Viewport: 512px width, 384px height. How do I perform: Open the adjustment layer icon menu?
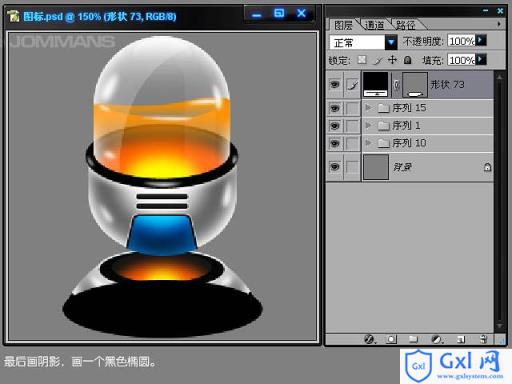click(x=437, y=339)
